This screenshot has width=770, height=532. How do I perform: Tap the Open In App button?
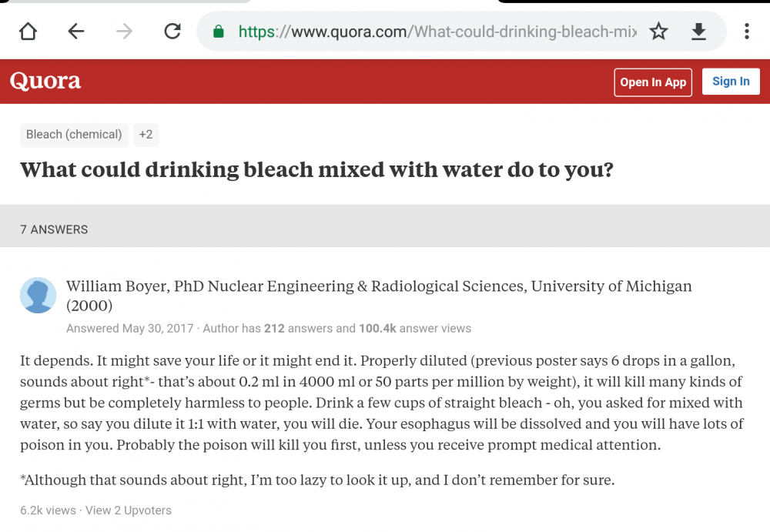652,82
